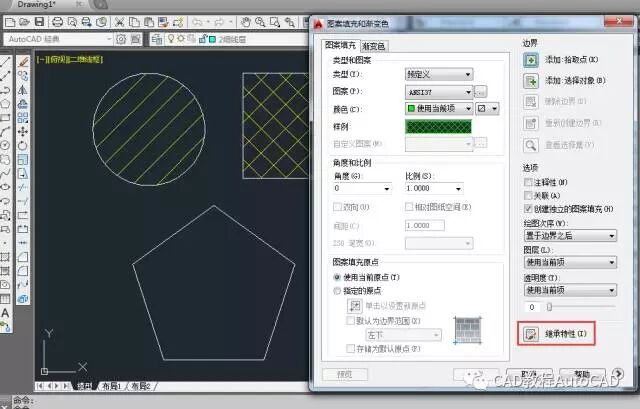The height and width of the screenshot is (409, 640).
Task: Uncheck create separate hatches (创建独立的图案填充)
Action: point(529,208)
